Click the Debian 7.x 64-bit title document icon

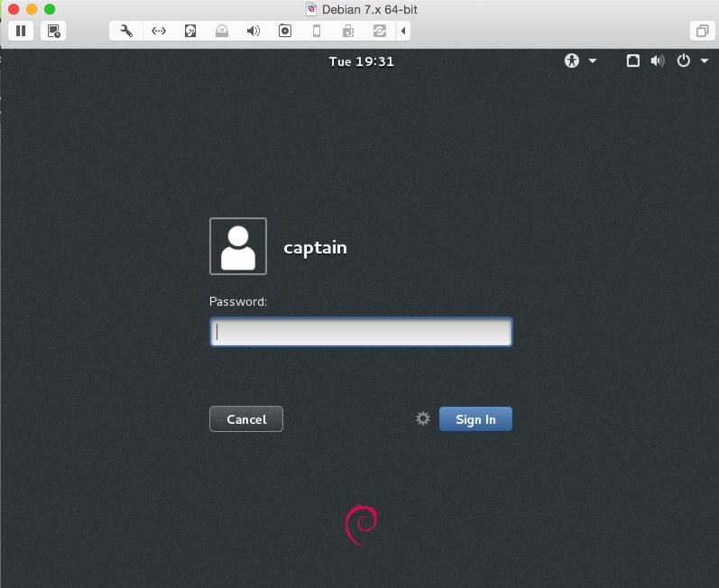[x=311, y=9]
